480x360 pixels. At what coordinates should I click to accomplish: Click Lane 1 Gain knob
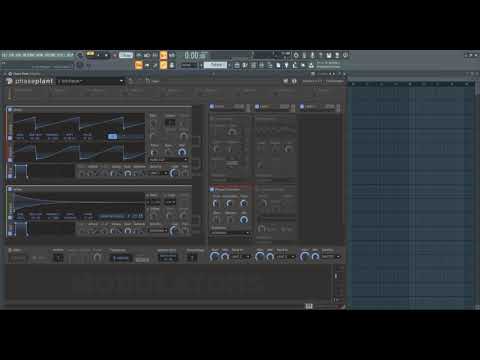coord(215,256)
